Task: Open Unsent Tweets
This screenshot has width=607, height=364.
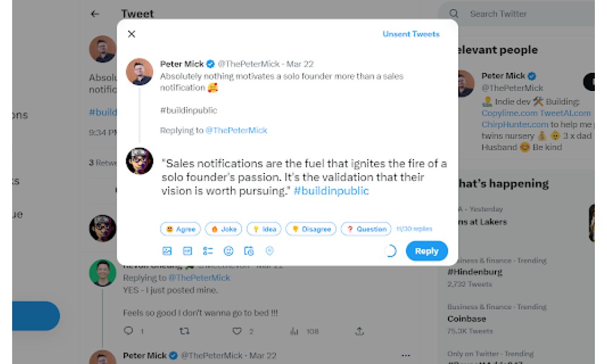Action: click(411, 34)
